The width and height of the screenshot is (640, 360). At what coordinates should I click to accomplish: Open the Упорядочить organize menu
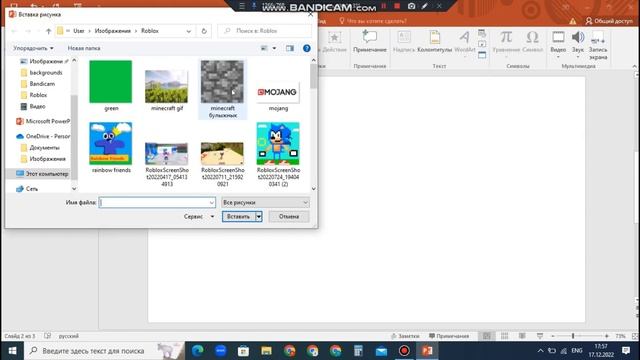[x=33, y=48]
